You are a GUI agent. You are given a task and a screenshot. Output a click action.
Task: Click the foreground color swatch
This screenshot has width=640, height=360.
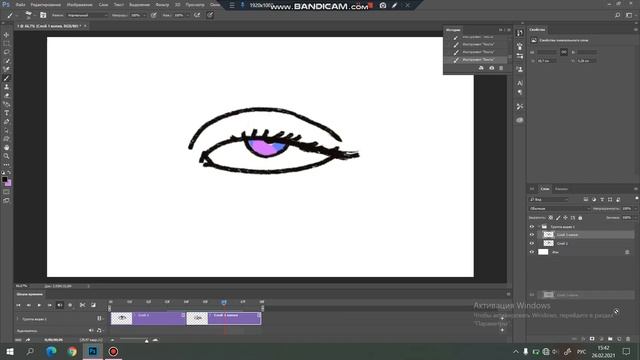[x=4, y=179]
